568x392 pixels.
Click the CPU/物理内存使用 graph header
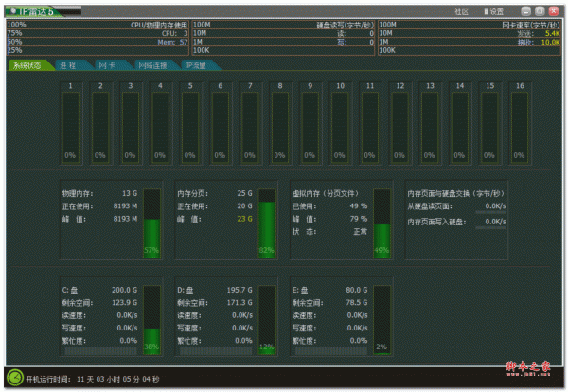[159, 25]
